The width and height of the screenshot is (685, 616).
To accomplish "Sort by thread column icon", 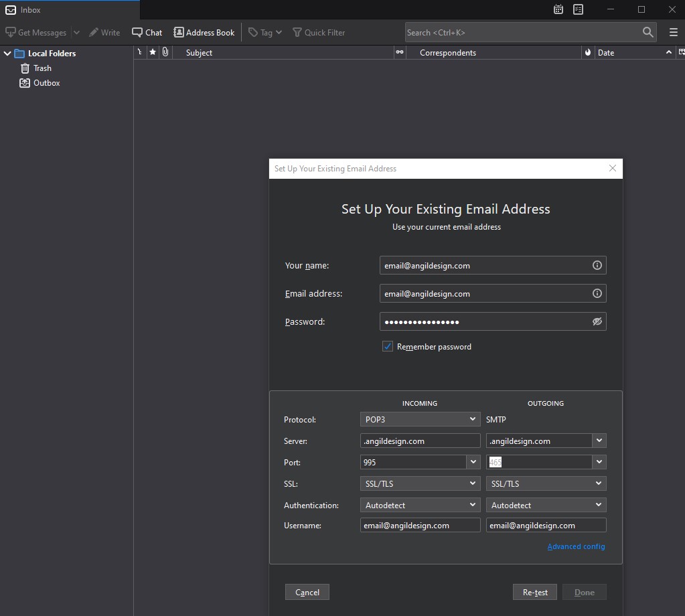I will [x=140, y=52].
